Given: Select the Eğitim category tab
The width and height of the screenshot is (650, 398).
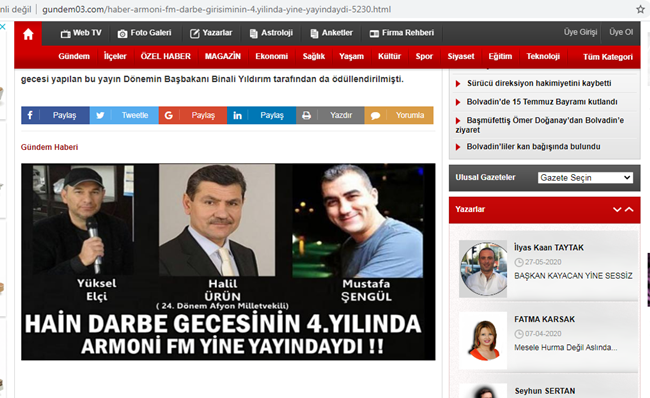Looking at the screenshot, I should (x=500, y=56).
